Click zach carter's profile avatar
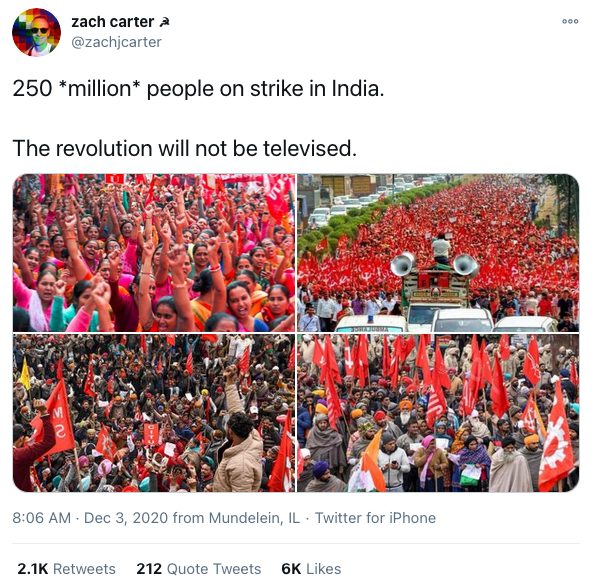 pos(36,32)
